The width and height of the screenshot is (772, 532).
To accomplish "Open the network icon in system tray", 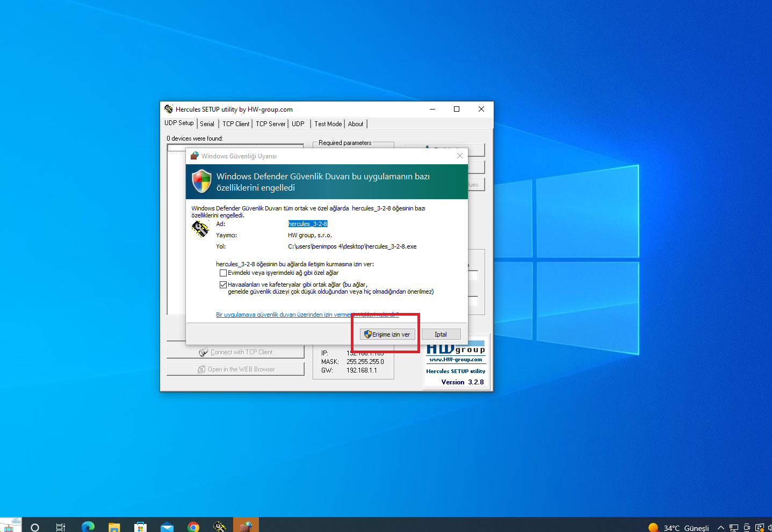I will [734, 528].
